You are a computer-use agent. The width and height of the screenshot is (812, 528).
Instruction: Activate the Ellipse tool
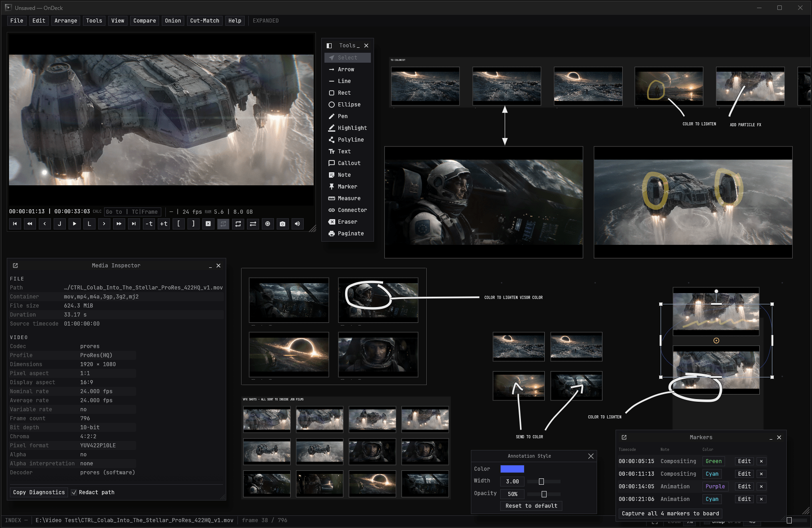point(347,105)
